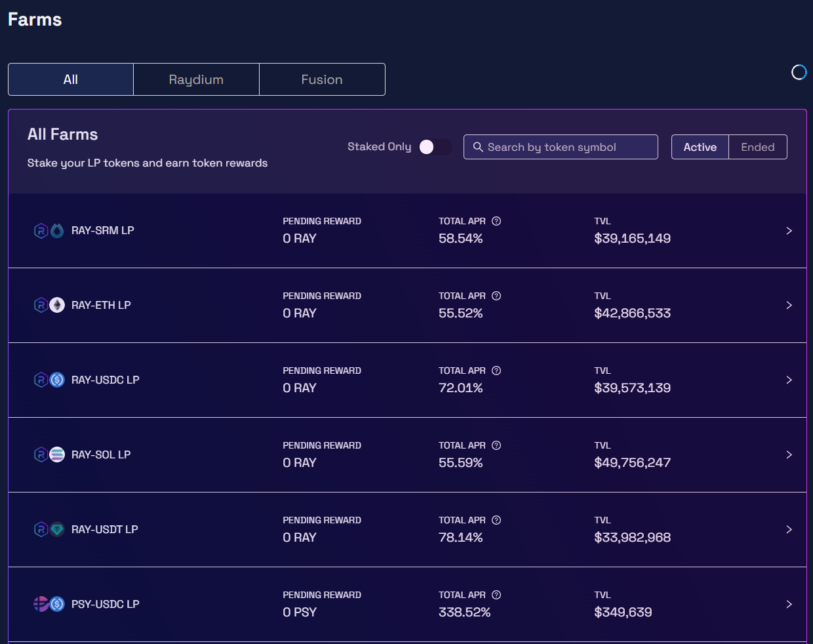Image resolution: width=813 pixels, height=644 pixels.
Task: Click the RAY-ETH LP farm name
Action: 101,306
